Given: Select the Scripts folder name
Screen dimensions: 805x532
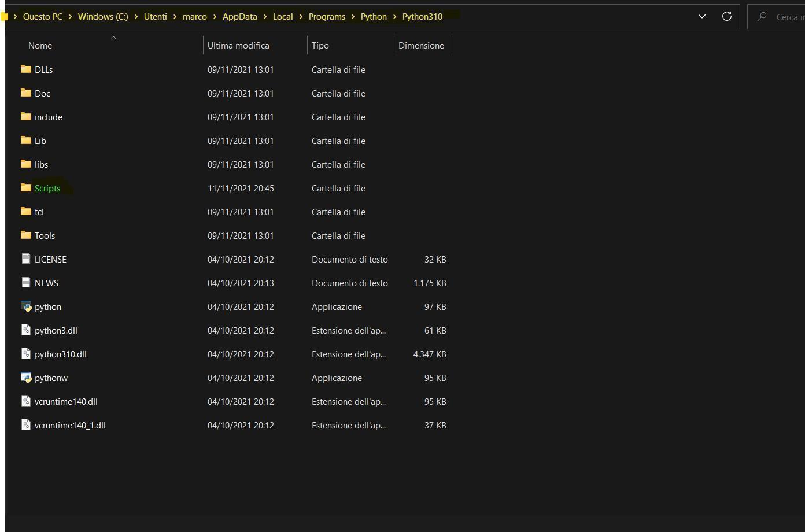Looking at the screenshot, I should pyautogui.click(x=47, y=188).
